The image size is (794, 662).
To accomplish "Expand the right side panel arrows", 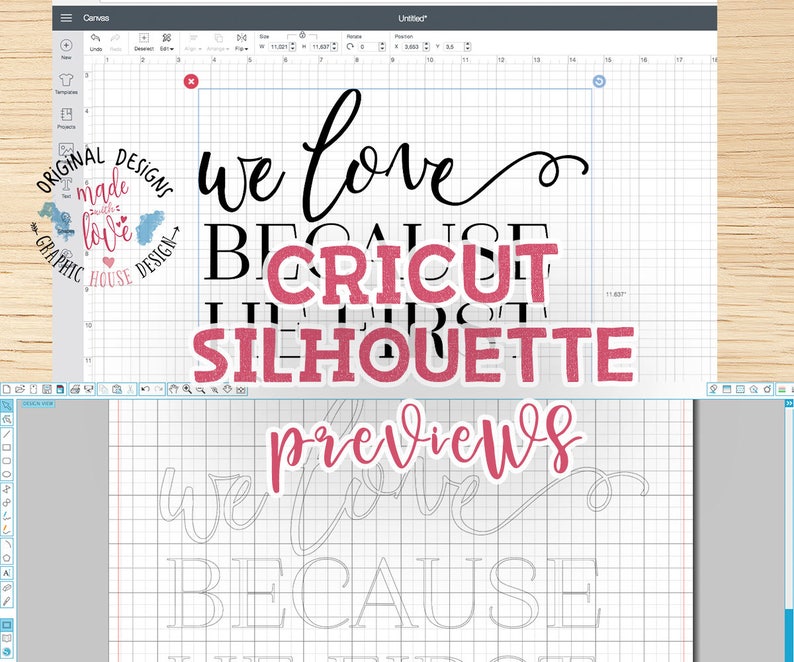I will coord(789,403).
